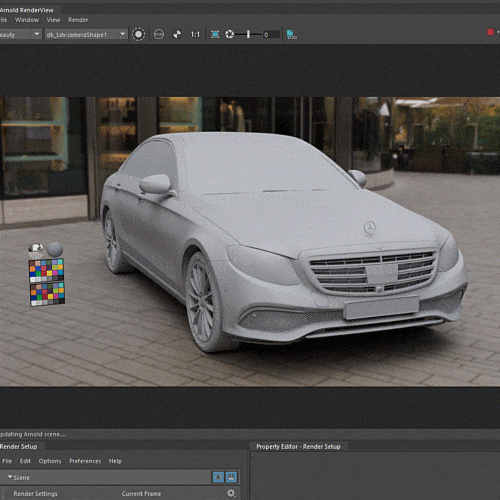Click the Current Frame text
The width and height of the screenshot is (500, 500).
[x=141, y=494]
